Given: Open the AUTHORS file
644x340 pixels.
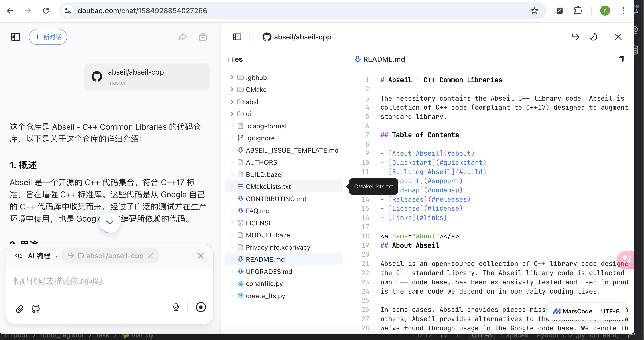Looking at the screenshot, I should [284, 162].
